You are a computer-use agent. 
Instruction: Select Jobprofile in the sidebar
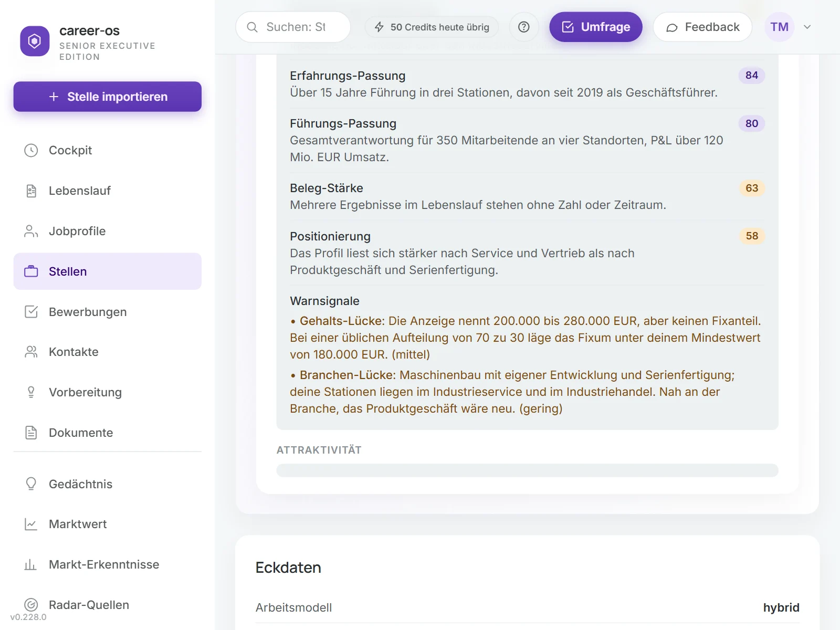point(108,232)
